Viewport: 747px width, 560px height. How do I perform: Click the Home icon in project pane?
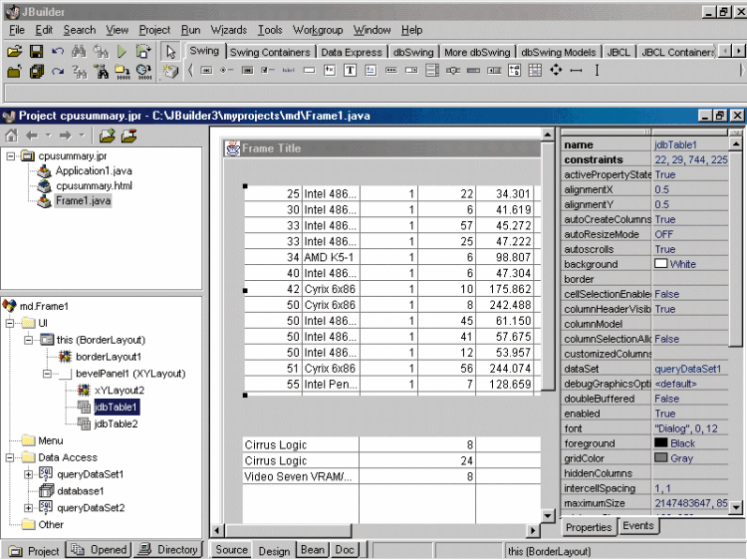click(x=11, y=136)
